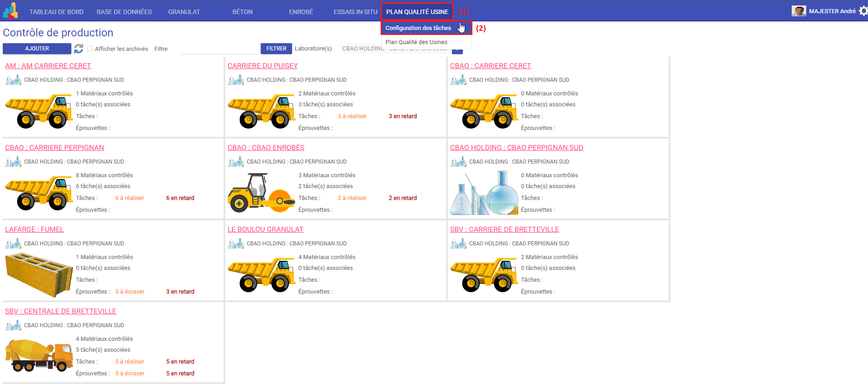Click dump truck image of LE BOULOU GRANULAT

[x=262, y=274]
